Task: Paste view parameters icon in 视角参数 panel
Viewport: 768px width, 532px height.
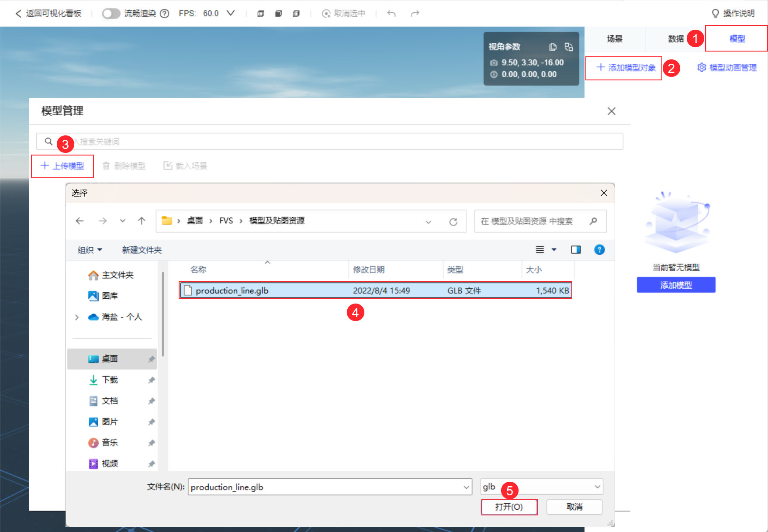Action: click(x=569, y=47)
